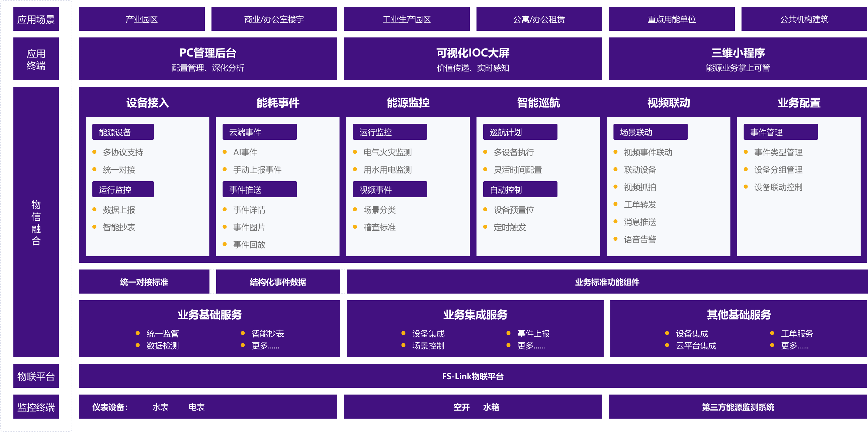Select the 能源监控 column heading
This screenshot has height=432, width=868.
(408, 103)
